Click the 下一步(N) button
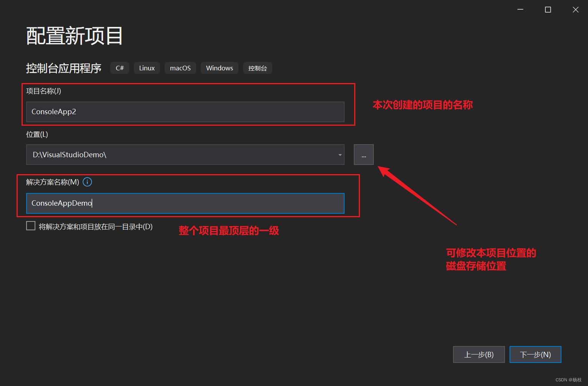 point(535,354)
